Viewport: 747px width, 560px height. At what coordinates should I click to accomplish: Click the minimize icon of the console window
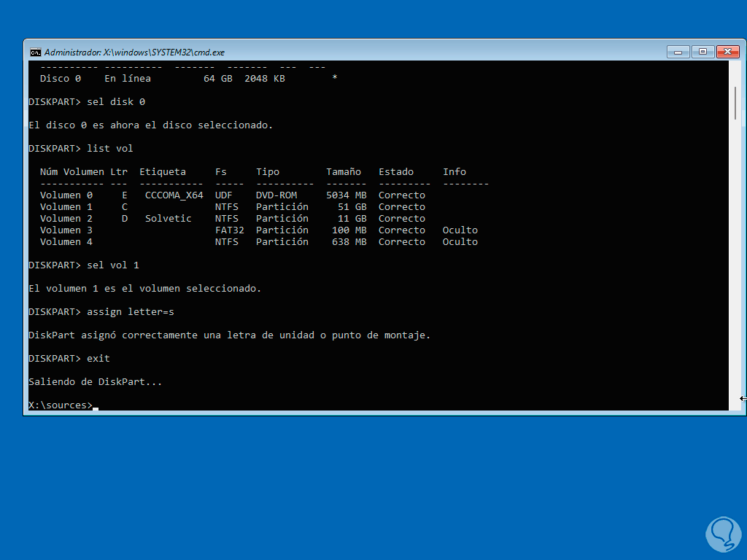point(677,52)
